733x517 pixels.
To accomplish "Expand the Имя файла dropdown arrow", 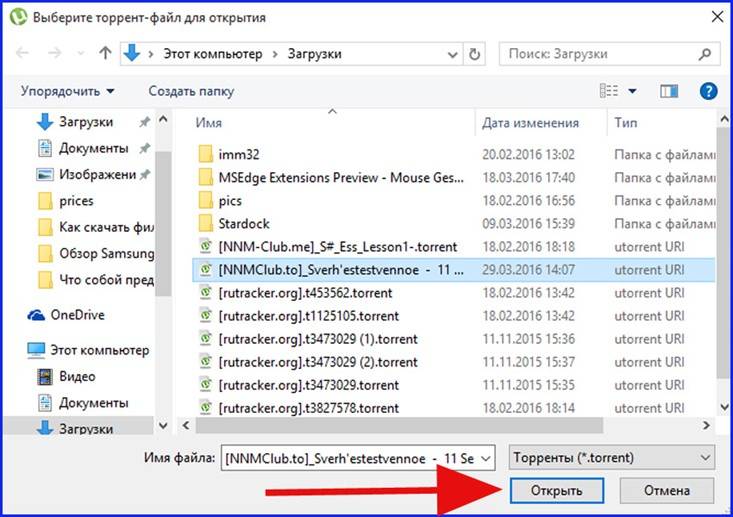I will pos(486,459).
